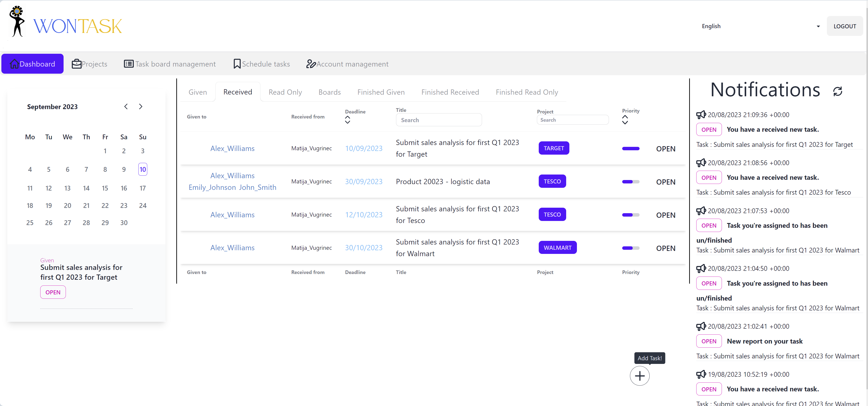The image size is (868, 406).
Task: Click priority bar of Product 20023 task
Action: (630, 182)
